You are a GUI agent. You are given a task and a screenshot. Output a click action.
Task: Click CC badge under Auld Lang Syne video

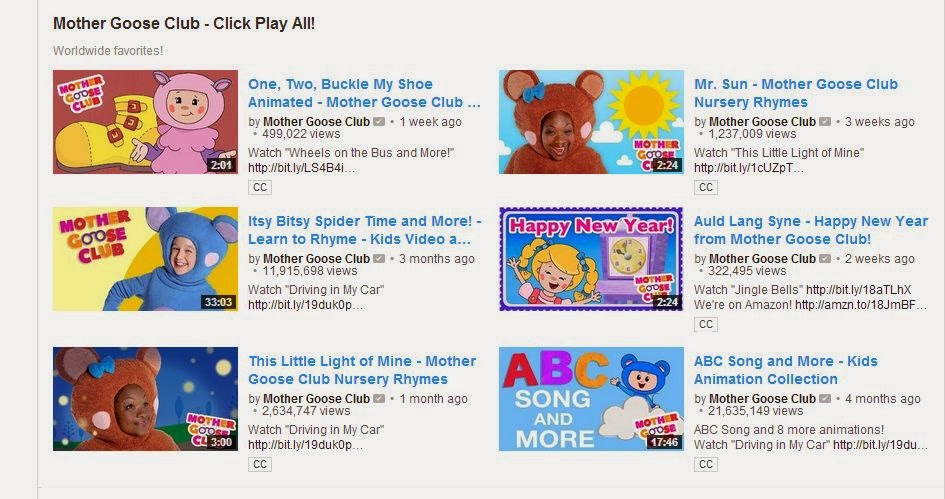(x=706, y=324)
